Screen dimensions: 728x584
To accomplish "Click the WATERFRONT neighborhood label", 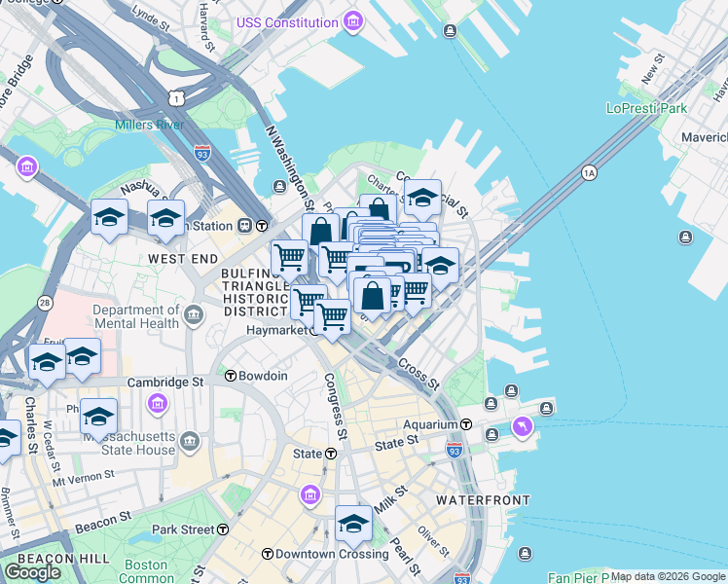I will [484, 500].
